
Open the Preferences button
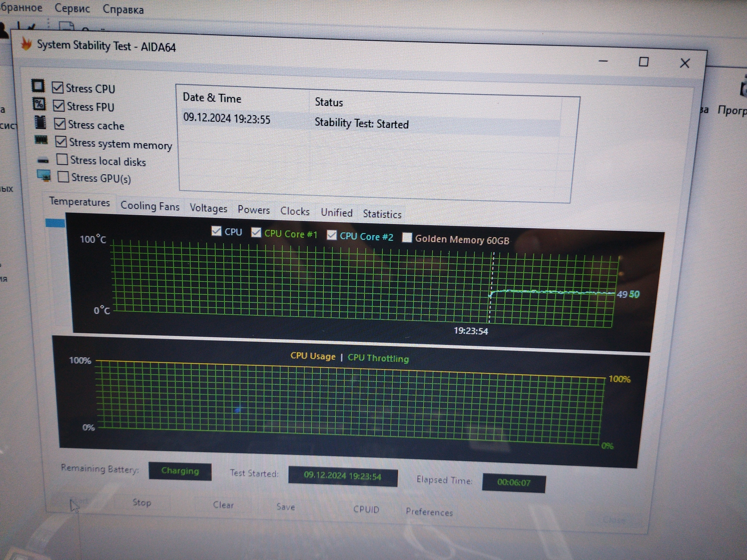(429, 512)
